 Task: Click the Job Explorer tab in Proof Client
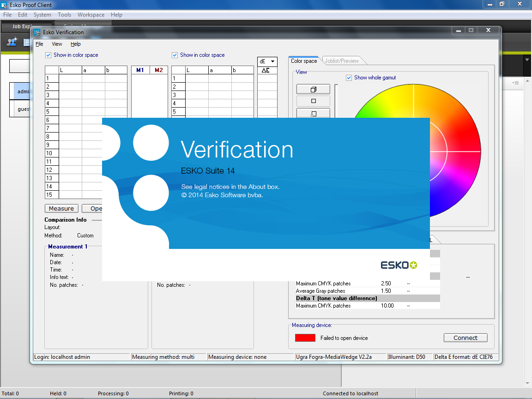21,26
